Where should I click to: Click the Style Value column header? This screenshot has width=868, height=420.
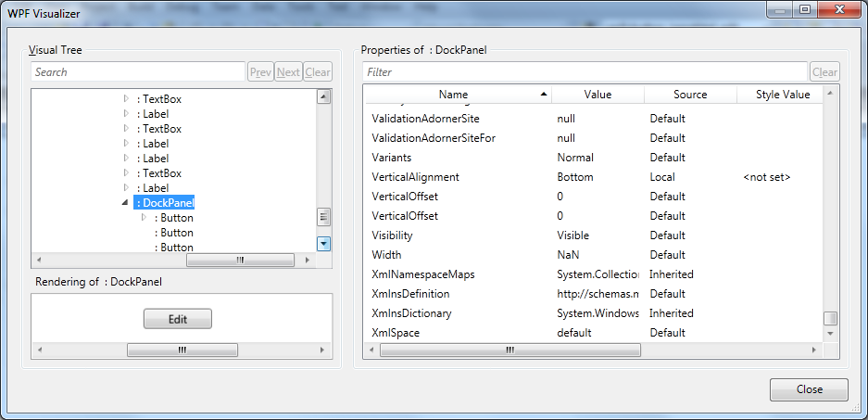pos(782,95)
